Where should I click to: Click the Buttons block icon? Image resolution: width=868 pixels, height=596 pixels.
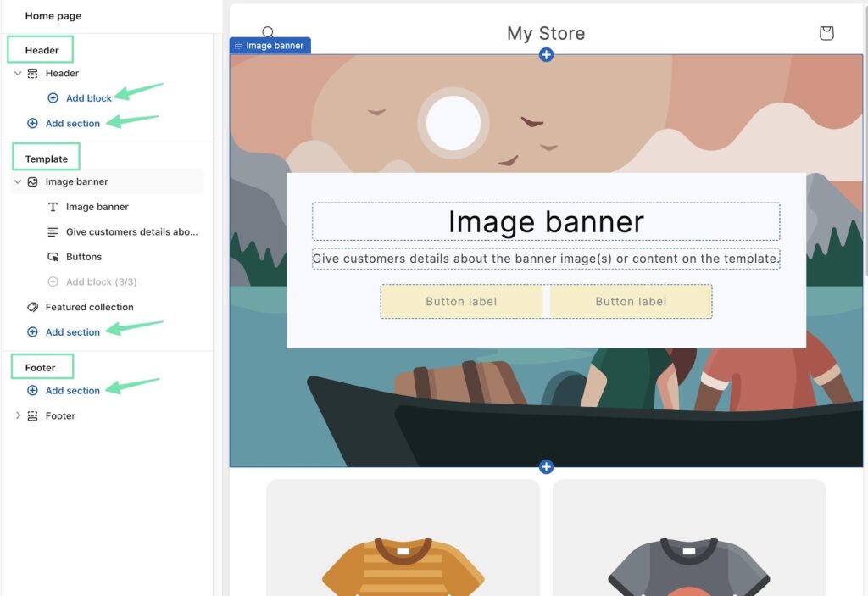pyautogui.click(x=53, y=257)
